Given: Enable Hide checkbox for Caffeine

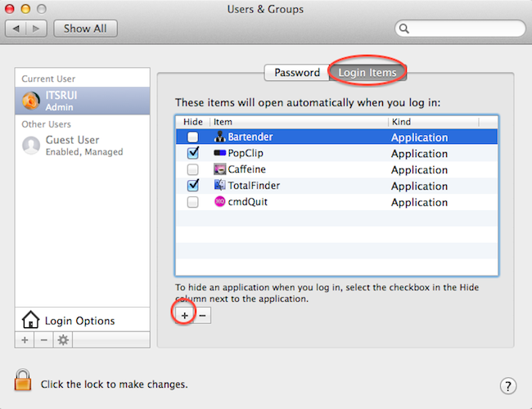Looking at the screenshot, I should [192, 169].
